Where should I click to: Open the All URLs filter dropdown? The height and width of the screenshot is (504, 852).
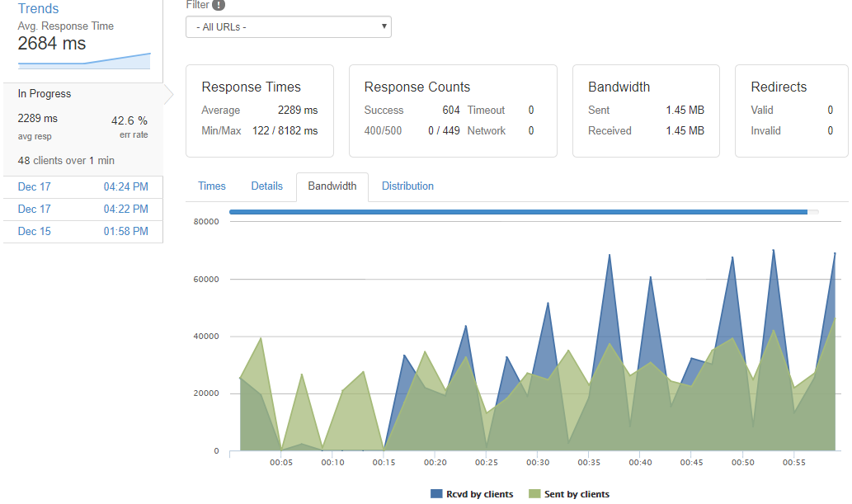pos(288,26)
